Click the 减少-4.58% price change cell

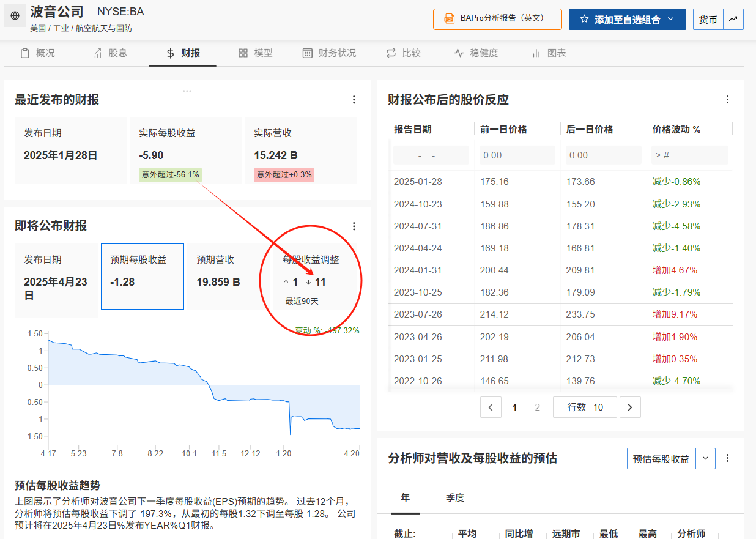pyautogui.click(x=676, y=226)
